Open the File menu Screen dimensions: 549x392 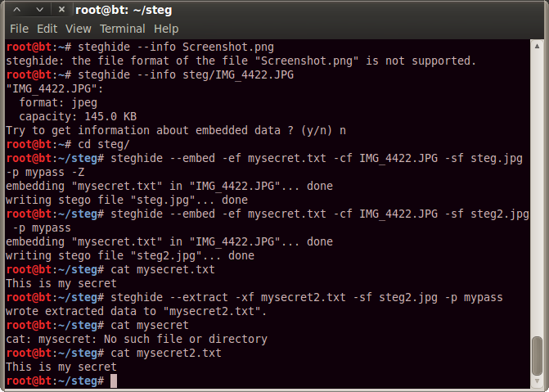click(19, 29)
